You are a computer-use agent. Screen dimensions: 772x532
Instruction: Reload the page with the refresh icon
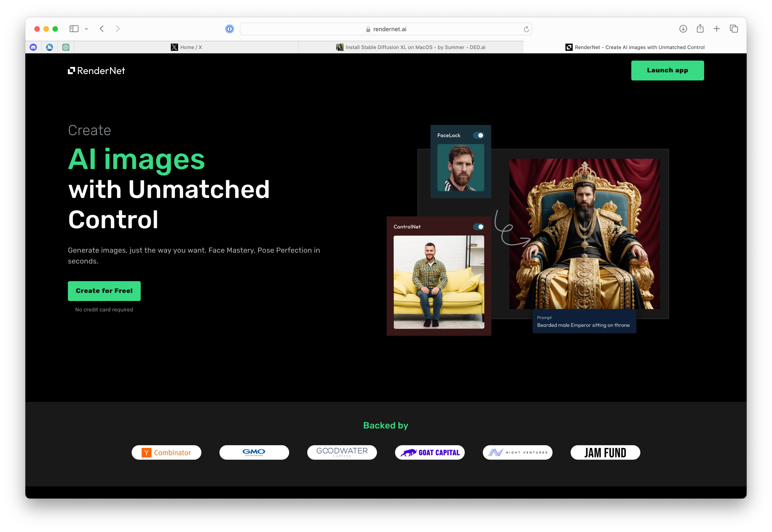(526, 29)
